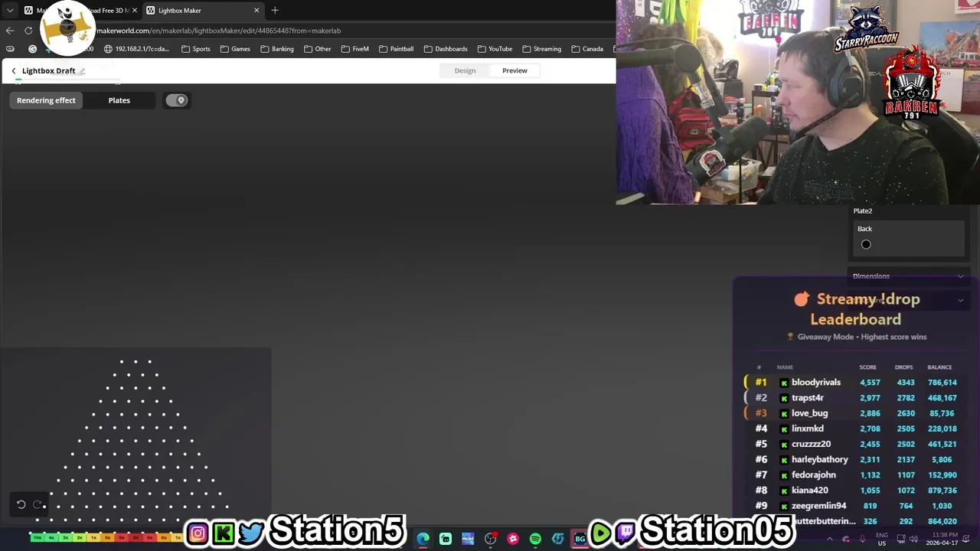Open the YouTube bookmarks folder
Image resolution: width=980 pixels, height=551 pixels.
[495, 49]
